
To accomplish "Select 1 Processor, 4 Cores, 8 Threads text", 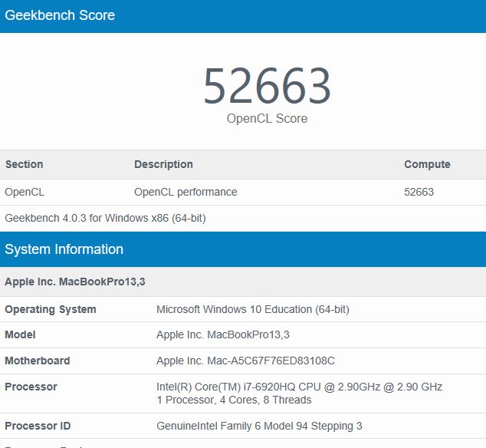I will click(234, 400).
